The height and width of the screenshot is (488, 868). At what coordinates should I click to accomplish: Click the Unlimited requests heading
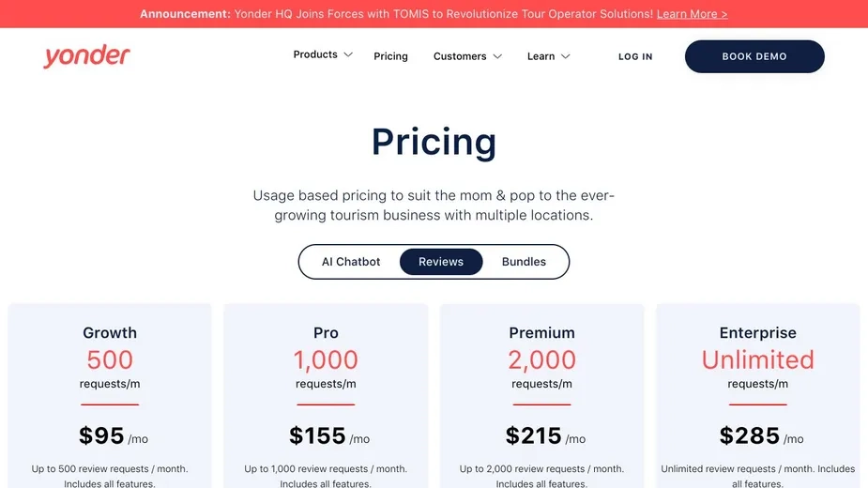pos(758,359)
